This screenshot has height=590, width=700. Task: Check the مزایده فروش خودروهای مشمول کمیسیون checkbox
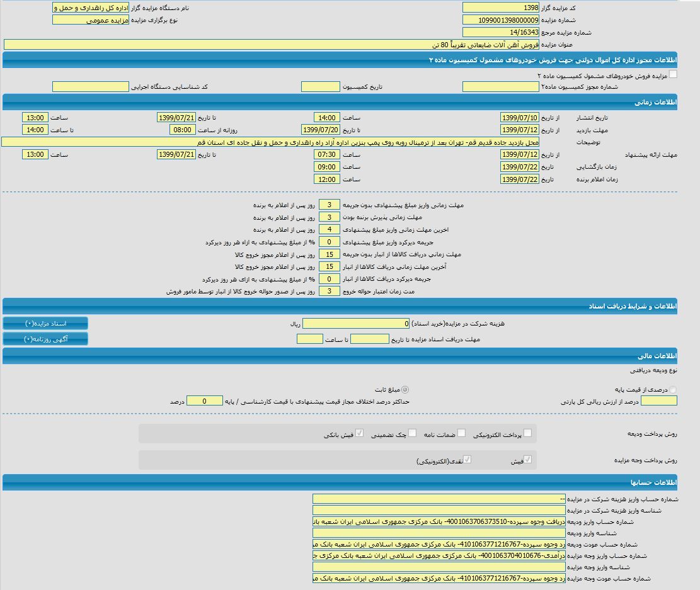click(673, 74)
